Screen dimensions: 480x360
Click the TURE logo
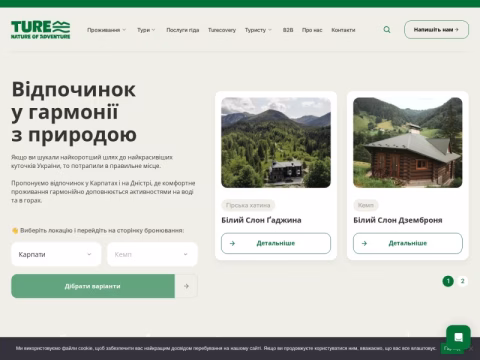pyautogui.click(x=40, y=30)
